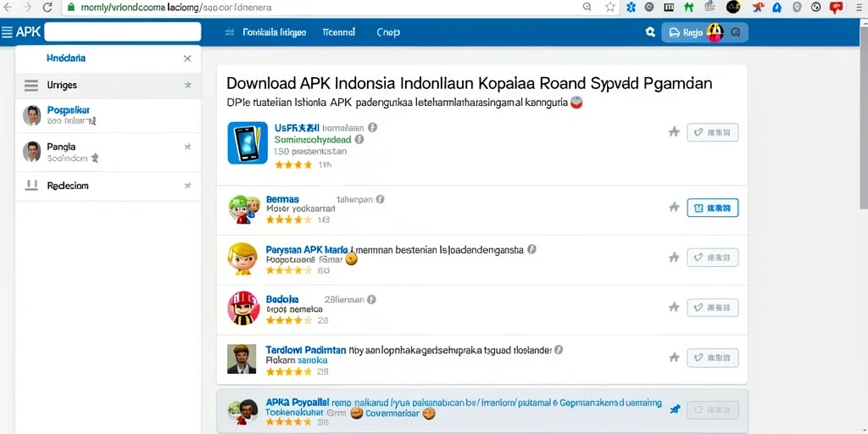The image size is (868, 434).
Task: Click the red extension icon at browser toolbar end
Action: (836, 7)
